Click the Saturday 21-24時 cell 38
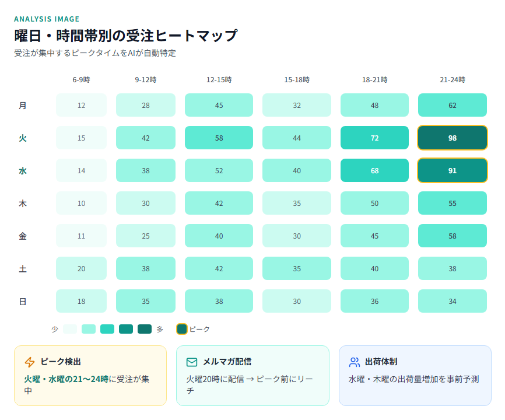 452,268
